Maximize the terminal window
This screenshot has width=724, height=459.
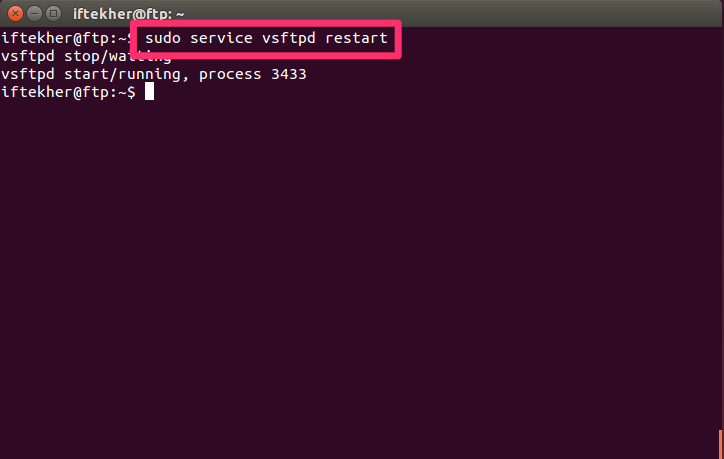pos(53,14)
